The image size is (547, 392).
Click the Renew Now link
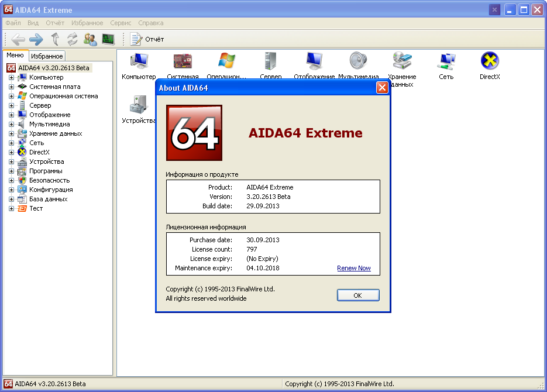(x=353, y=268)
